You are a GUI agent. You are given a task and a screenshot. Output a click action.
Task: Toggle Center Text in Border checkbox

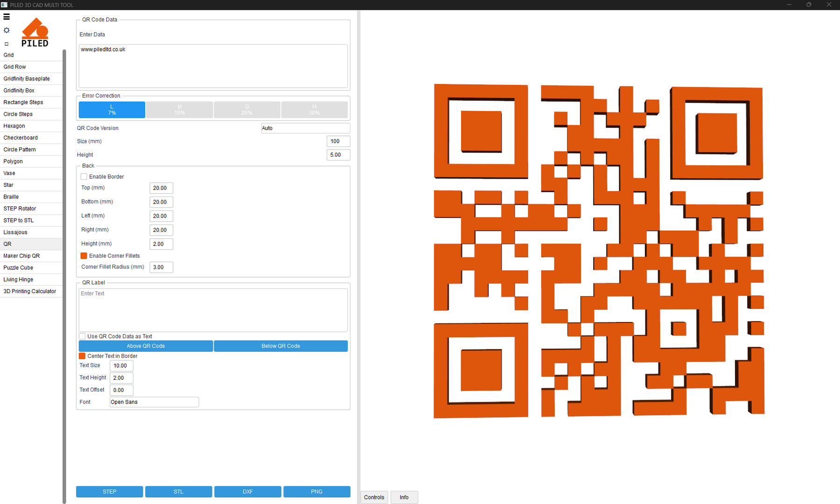82,356
